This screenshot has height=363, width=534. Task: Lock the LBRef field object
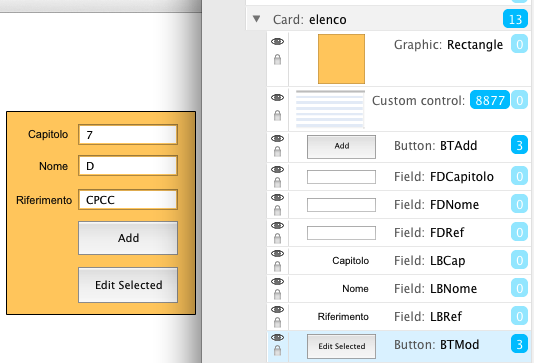pyautogui.click(x=278, y=322)
